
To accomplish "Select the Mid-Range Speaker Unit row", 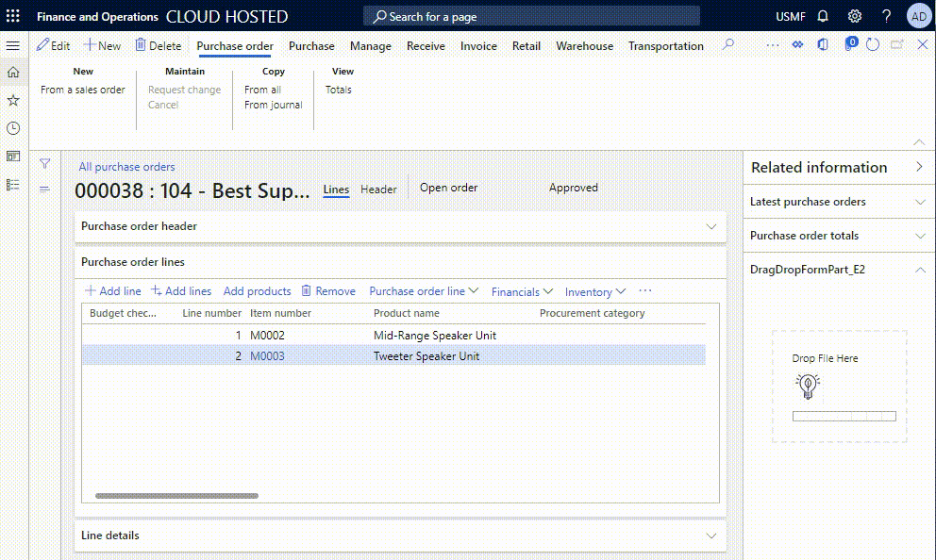I will tap(393, 336).
